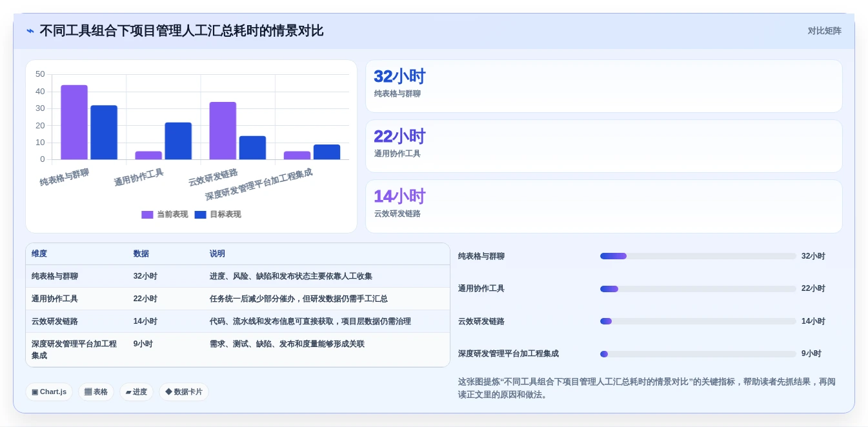Click the progress bar for 深度研发管理平台加工程集成
This screenshot has width=868, height=427.
pyautogui.click(x=698, y=353)
